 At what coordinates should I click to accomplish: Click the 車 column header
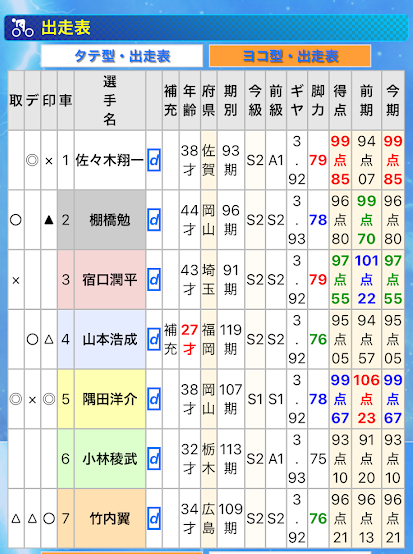coord(65,101)
